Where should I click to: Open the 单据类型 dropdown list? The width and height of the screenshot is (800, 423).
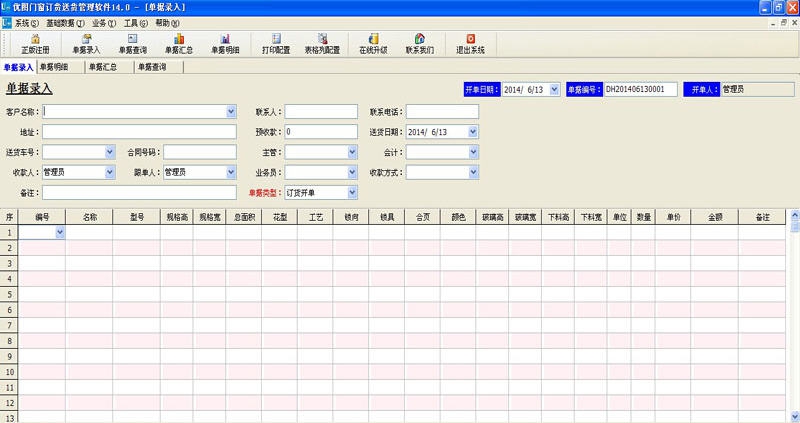coord(352,191)
